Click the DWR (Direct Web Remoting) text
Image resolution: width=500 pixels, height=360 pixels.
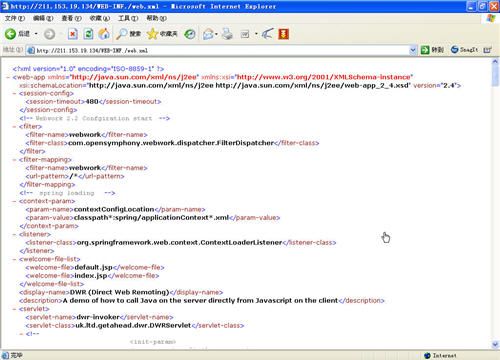tap(119, 292)
